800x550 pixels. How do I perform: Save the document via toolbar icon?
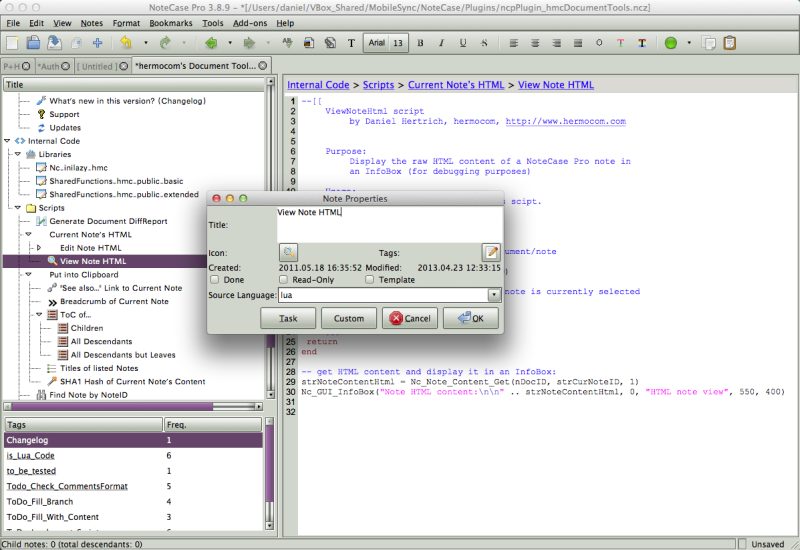[55, 43]
